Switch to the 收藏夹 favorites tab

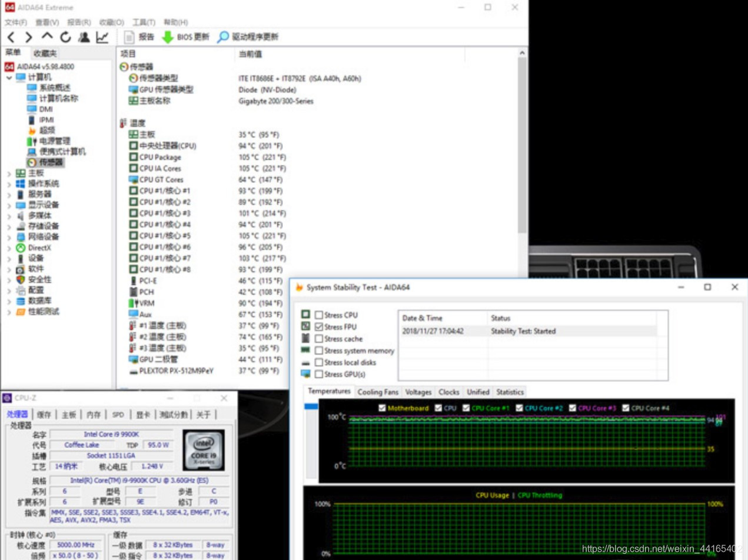coord(45,54)
